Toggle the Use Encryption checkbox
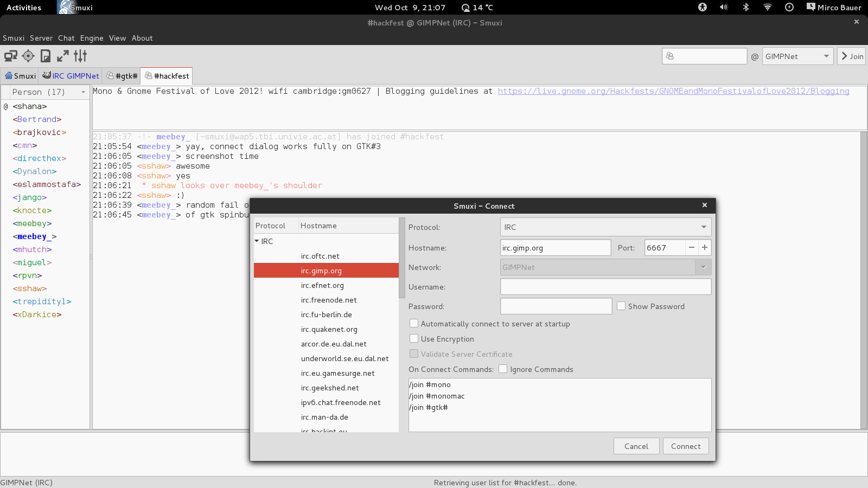 coord(414,338)
